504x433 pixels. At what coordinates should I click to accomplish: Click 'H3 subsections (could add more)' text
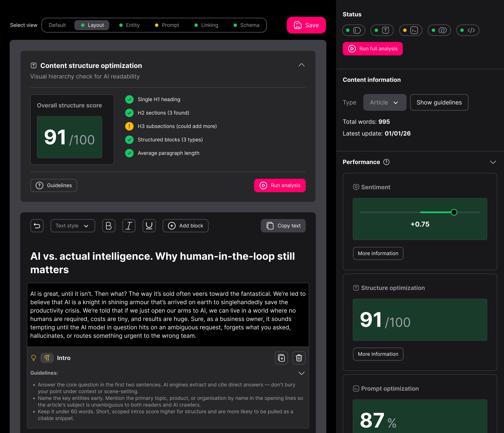[177, 126]
